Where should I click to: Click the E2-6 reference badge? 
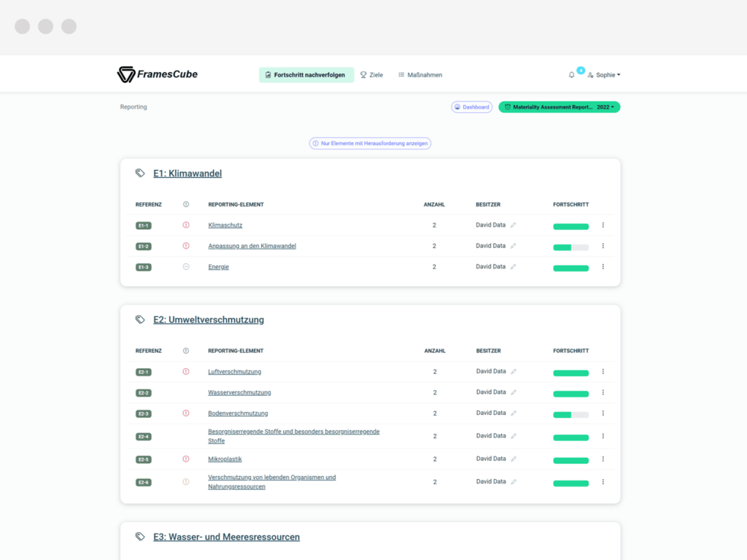click(x=144, y=483)
